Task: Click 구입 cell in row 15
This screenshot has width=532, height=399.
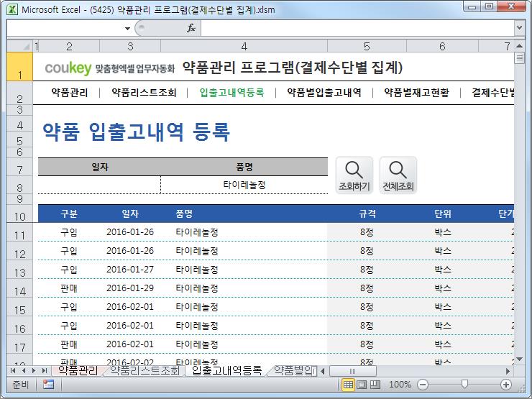Action: 69,307
